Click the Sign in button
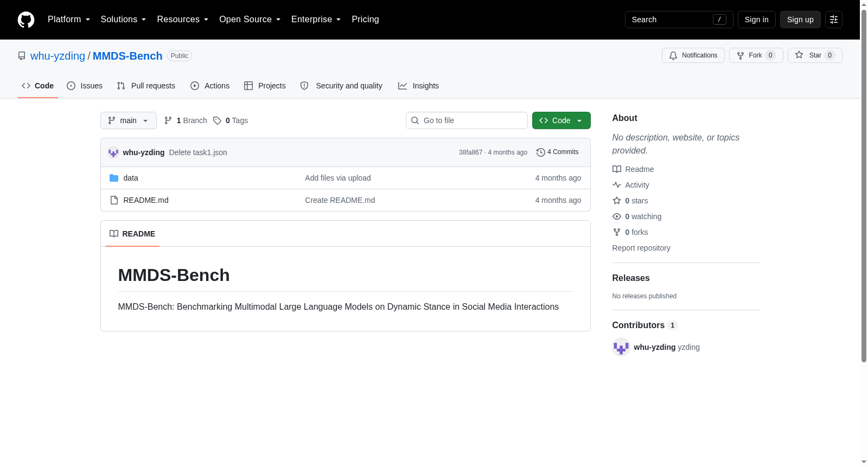 point(757,20)
